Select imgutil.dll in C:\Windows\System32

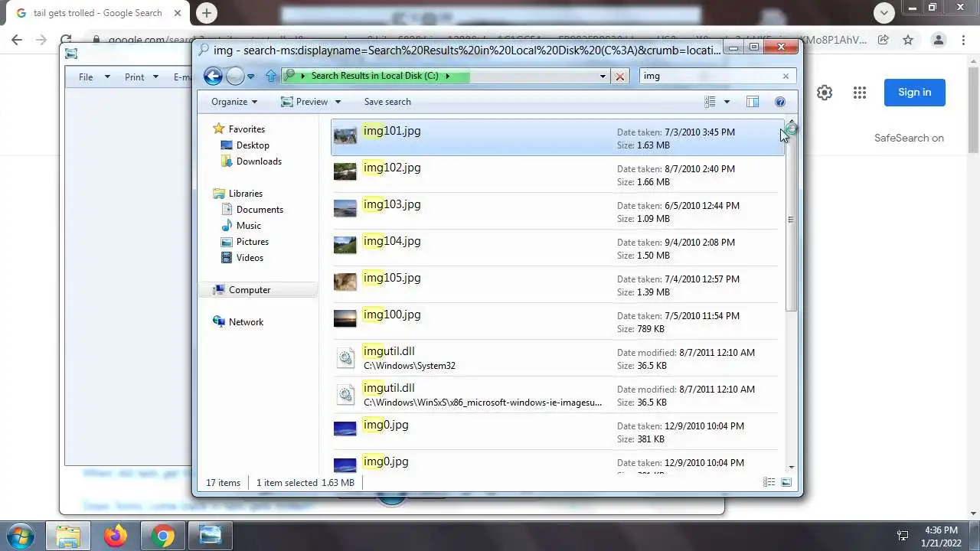[x=557, y=358]
